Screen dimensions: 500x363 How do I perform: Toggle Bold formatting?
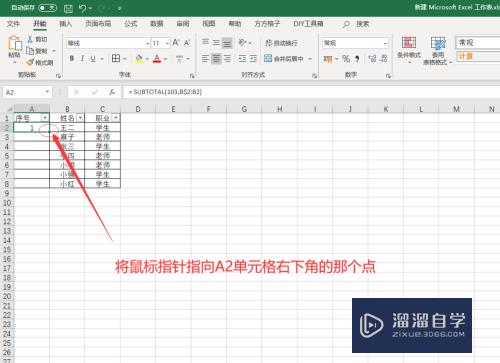click(72, 59)
